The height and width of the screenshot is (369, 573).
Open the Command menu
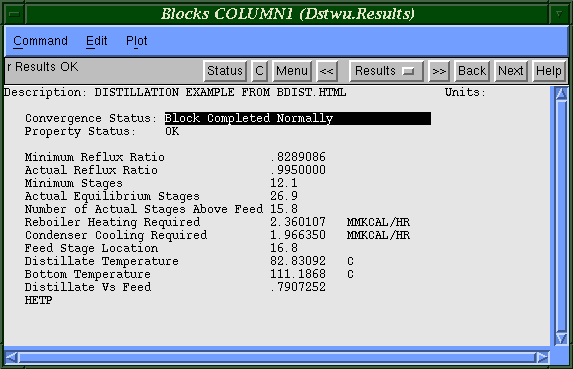pyautogui.click(x=41, y=41)
